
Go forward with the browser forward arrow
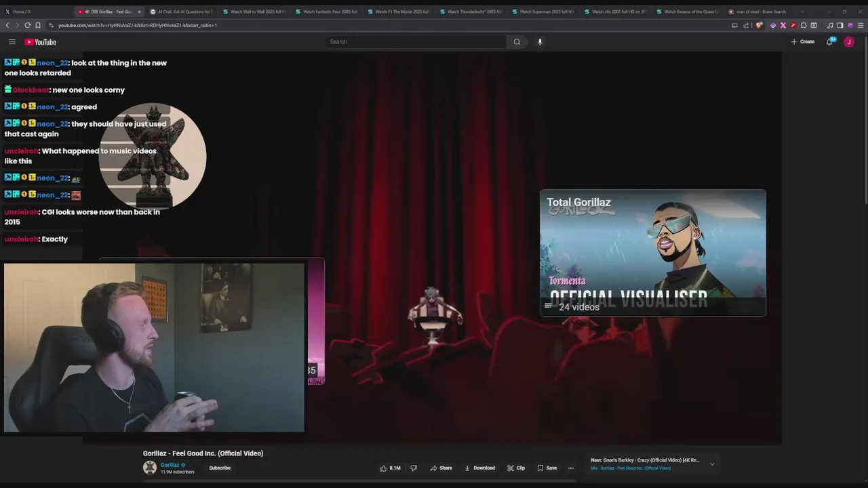[17, 25]
